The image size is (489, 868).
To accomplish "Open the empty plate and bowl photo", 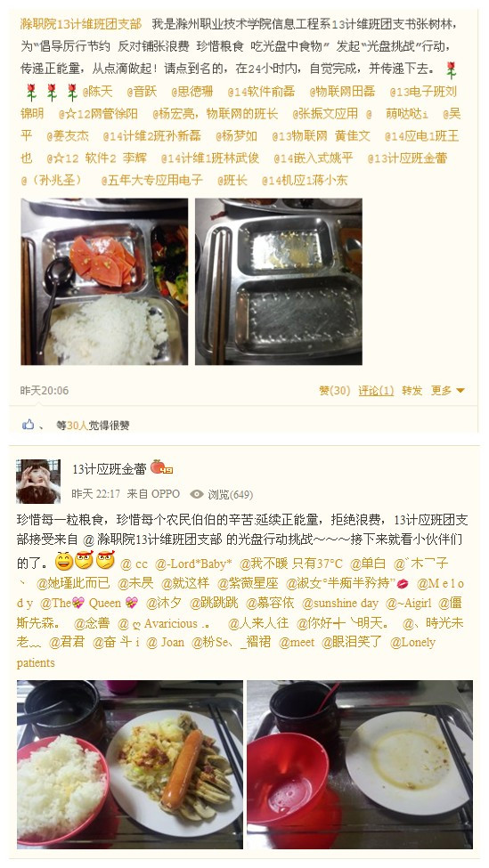I will pyautogui.click(x=360, y=765).
